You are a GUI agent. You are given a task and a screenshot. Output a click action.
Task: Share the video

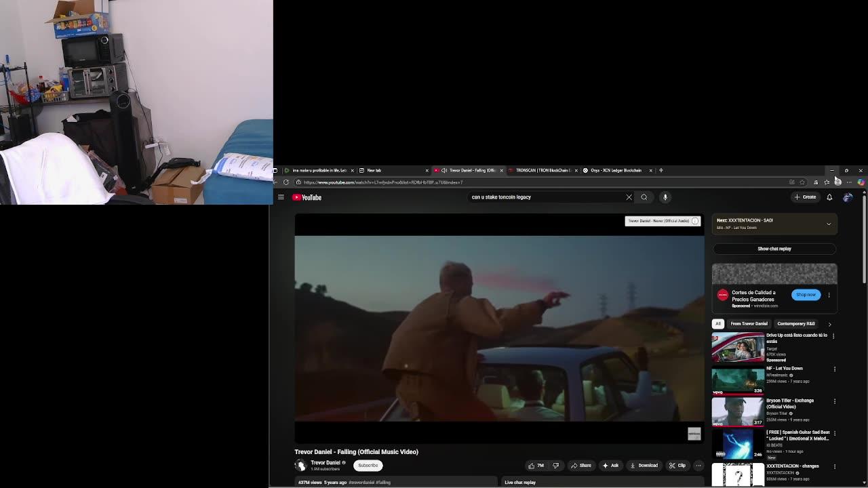581,466
